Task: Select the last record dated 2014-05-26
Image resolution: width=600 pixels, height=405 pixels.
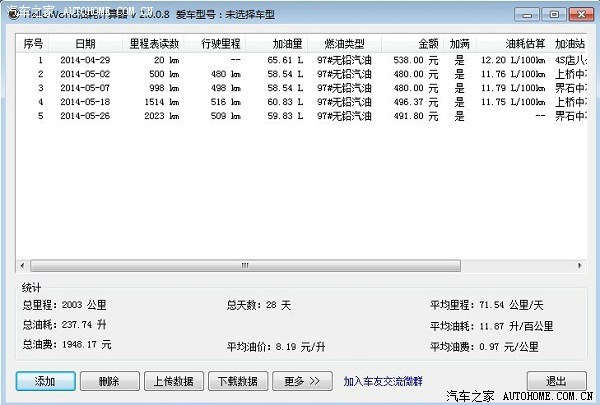Action: pos(86,116)
